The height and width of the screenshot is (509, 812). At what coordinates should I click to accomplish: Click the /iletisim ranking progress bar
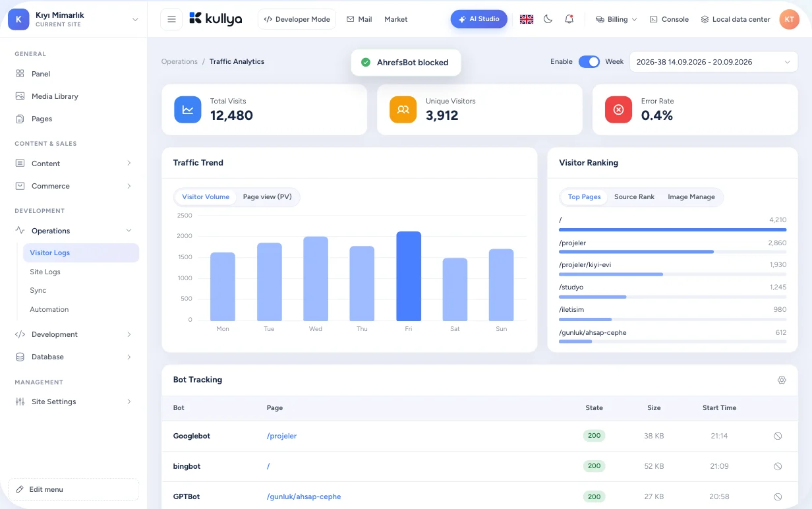tap(672, 319)
